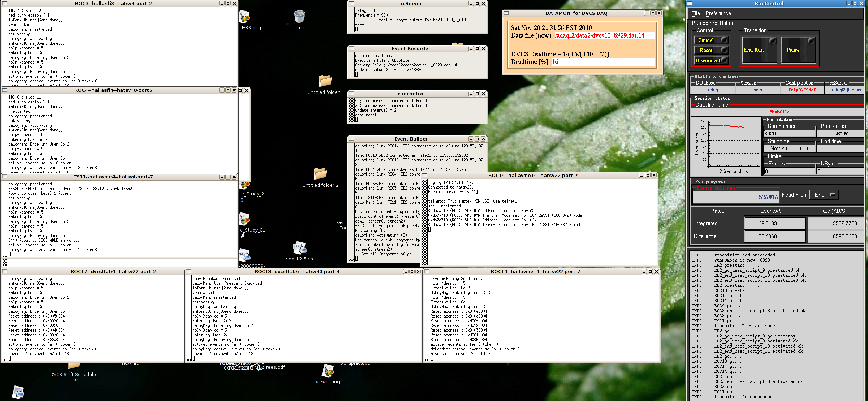The height and width of the screenshot is (401, 868).
Task: Click the Events this run counter 526916
Action: click(736, 197)
